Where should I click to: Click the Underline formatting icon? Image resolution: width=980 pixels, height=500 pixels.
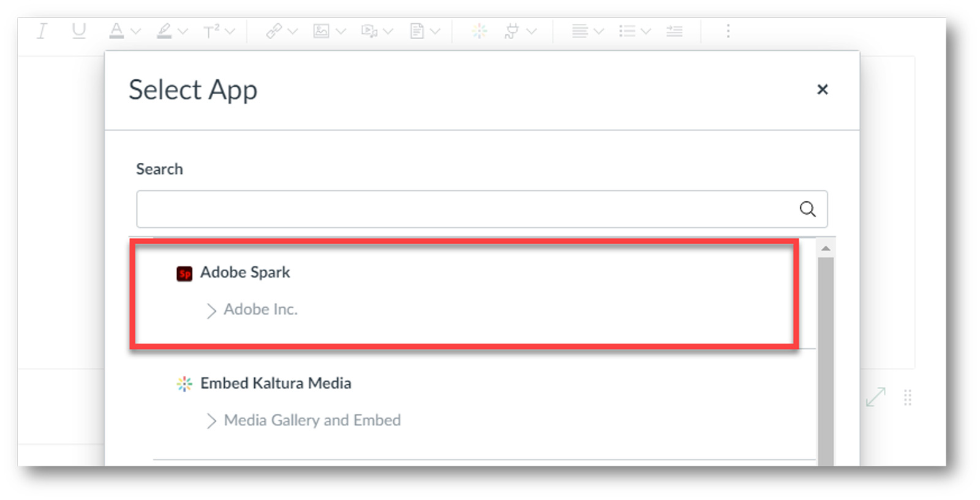(x=78, y=31)
